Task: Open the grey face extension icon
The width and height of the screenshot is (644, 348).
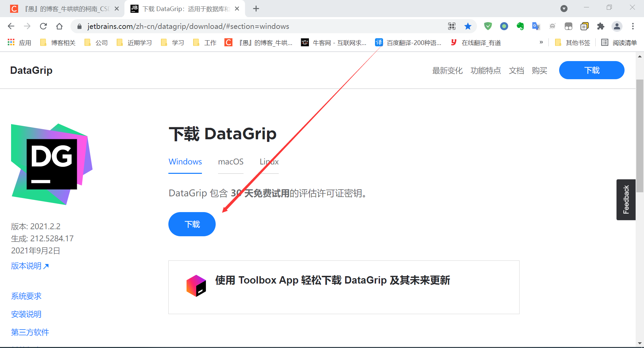Action: click(552, 26)
